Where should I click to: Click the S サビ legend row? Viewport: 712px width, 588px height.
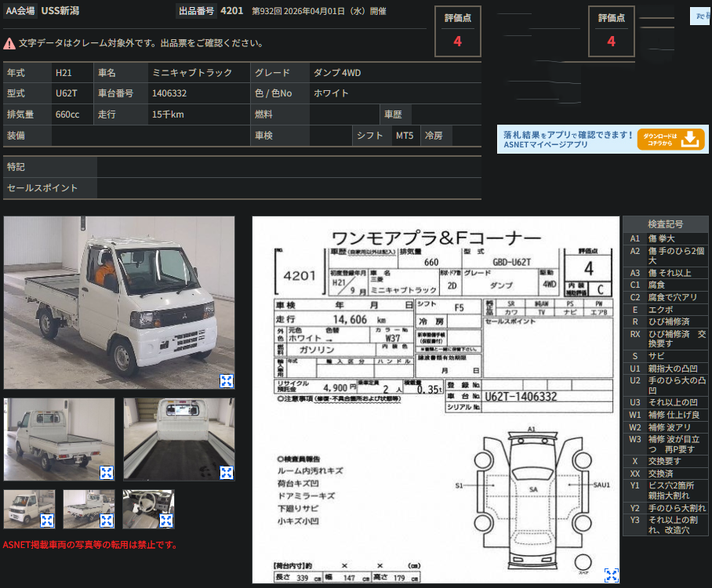coord(665,356)
